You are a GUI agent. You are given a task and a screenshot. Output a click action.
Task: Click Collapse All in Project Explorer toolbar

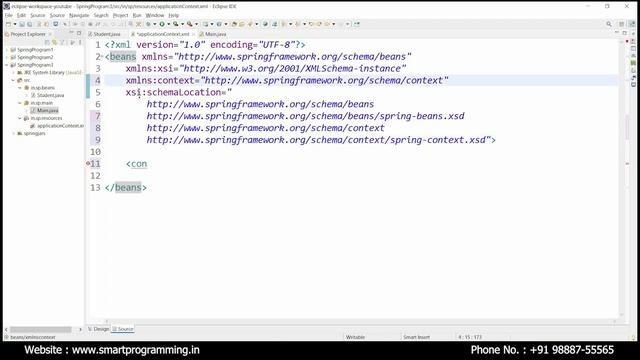47,42
